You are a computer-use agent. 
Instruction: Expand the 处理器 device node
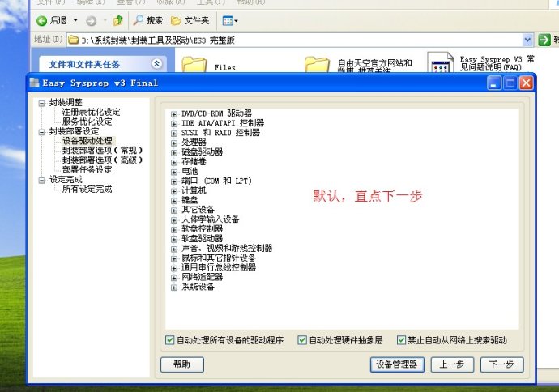click(x=174, y=143)
